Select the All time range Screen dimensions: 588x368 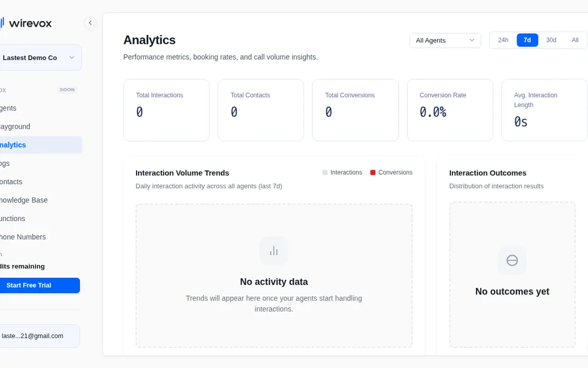(x=575, y=40)
